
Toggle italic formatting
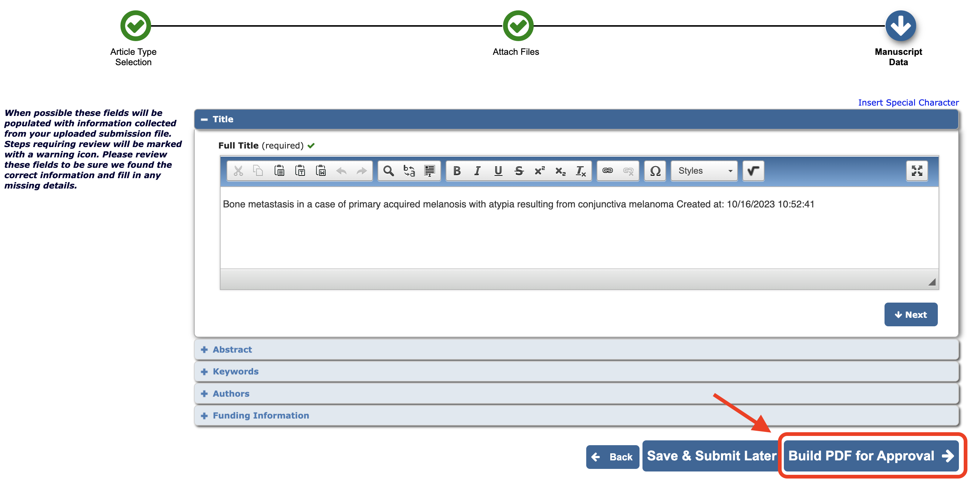point(477,171)
